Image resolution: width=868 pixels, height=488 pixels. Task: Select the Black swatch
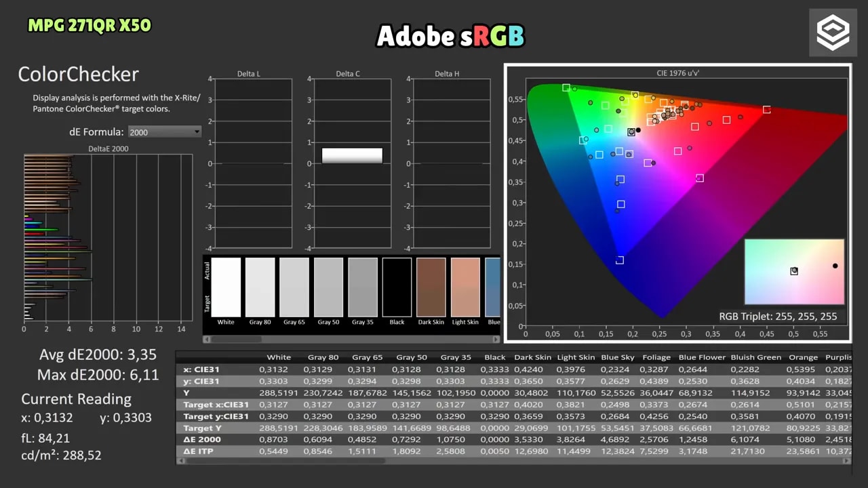coord(397,287)
